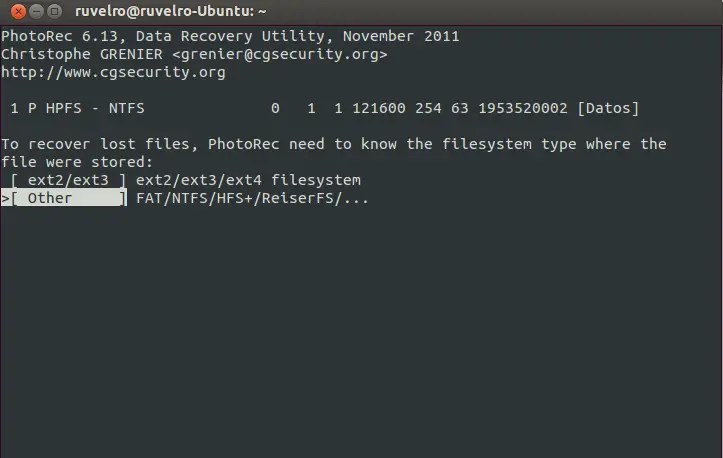Click the ext2/ext3/ext4 filesystem description
The image size is (723, 458).
click(248, 180)
